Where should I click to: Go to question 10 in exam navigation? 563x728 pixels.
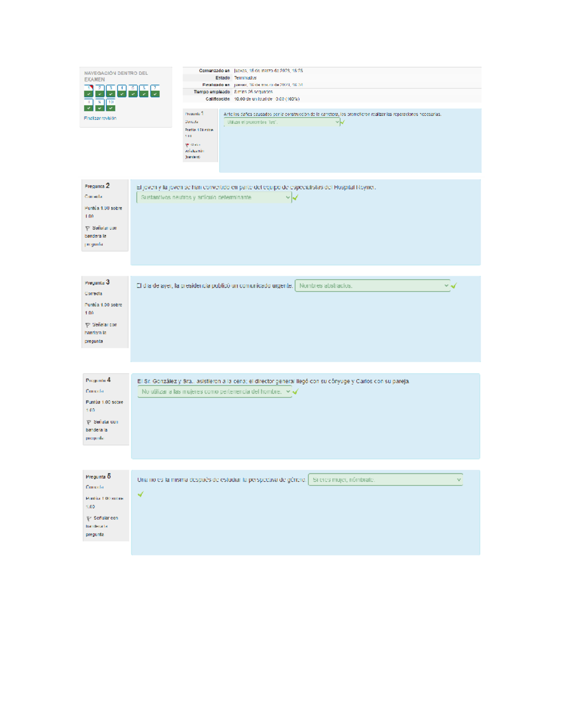coord(111,105)
